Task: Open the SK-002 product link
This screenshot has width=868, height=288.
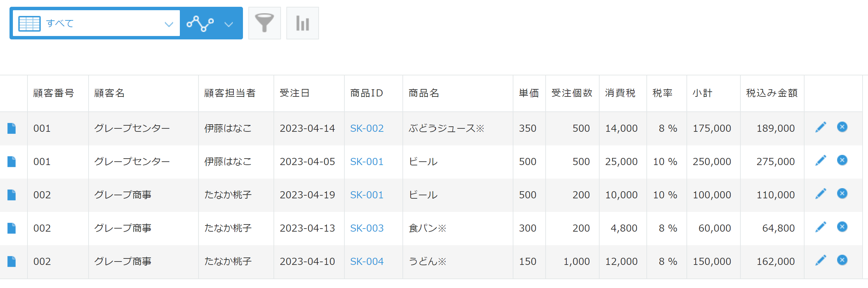Action: [367, 128]
